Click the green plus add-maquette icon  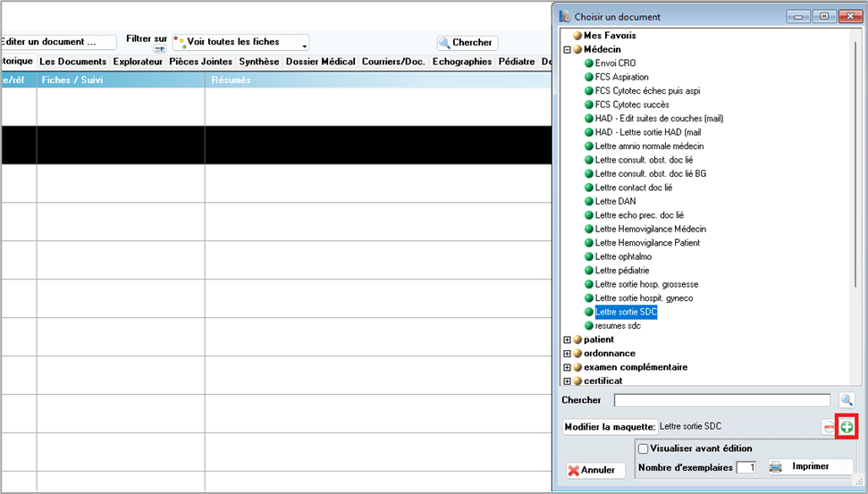pyautogui.click(x=847, y=427)
